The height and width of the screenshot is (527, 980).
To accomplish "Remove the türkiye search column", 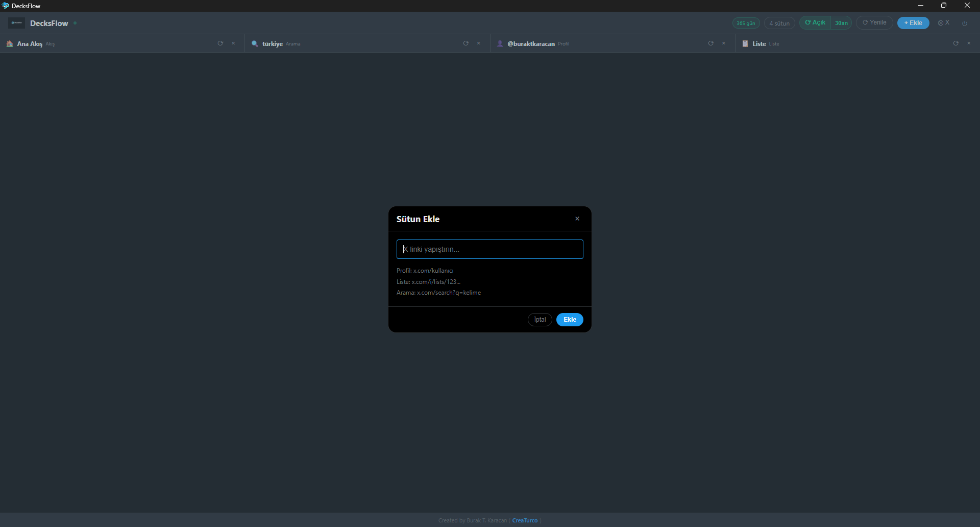I will point(479,43).
